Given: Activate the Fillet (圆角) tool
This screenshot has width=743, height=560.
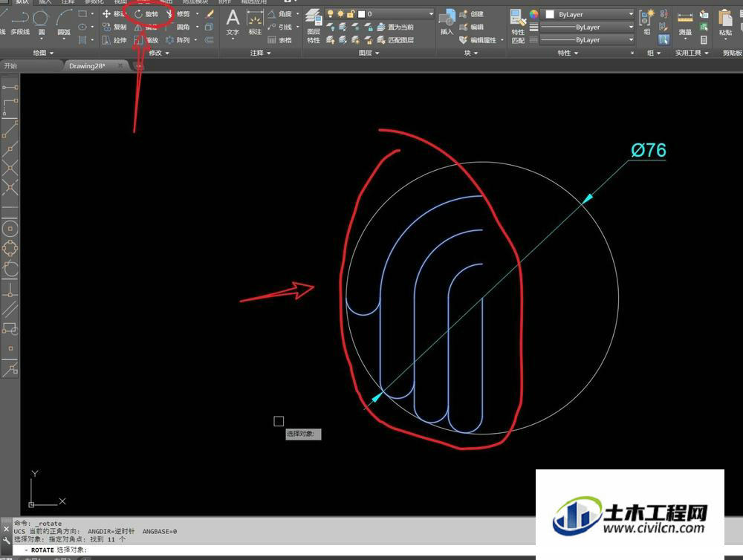Looking at the screenshot, I should pos(178,27).
